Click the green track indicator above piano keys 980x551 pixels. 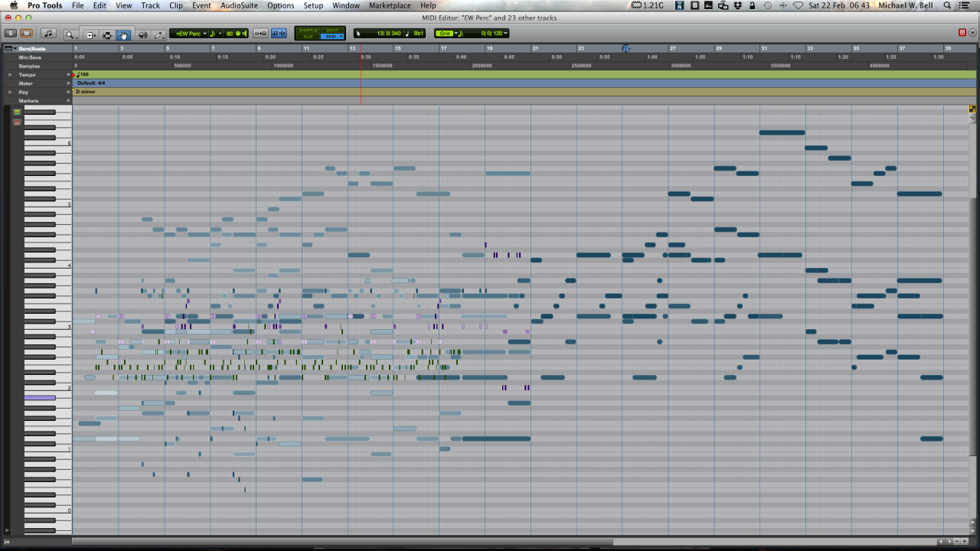coord(17,112)
